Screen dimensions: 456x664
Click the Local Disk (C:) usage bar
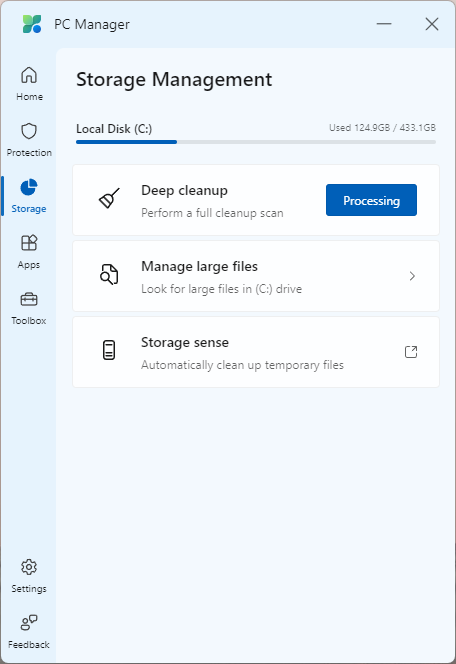click(x=256, y=142)
